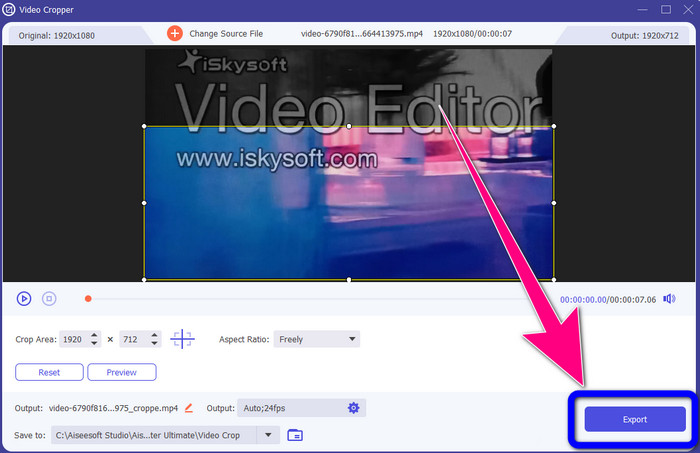Viewport: 700px width, 453px height.
Task: Open the Aspect Ratio dropdown set to Freely
Action: tap(317, 339)
